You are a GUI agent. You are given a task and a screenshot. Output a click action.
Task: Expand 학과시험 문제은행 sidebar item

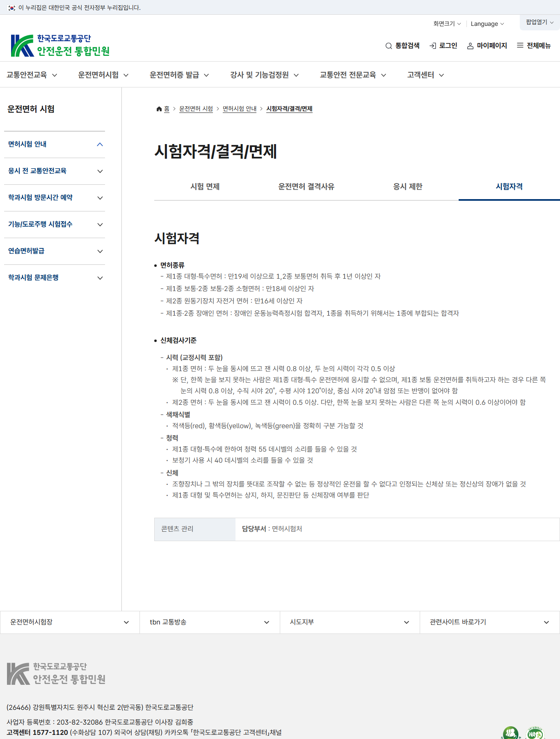(x=55, y=278)
